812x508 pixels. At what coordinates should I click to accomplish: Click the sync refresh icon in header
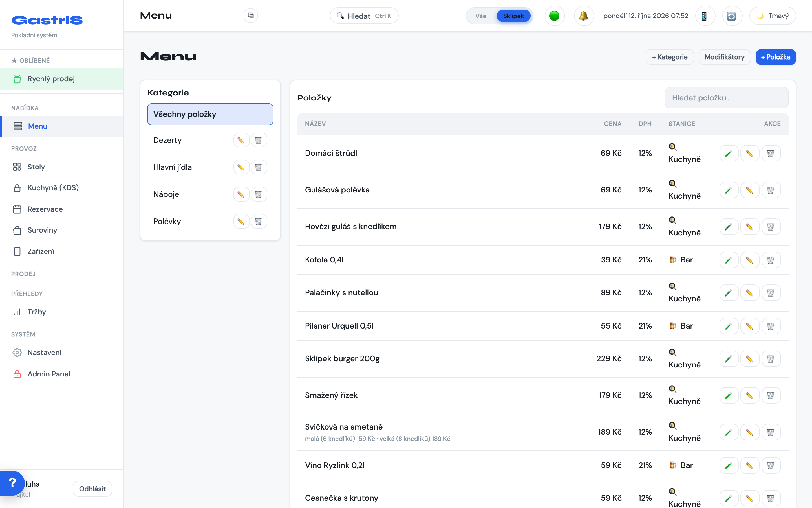click(732, 16)
